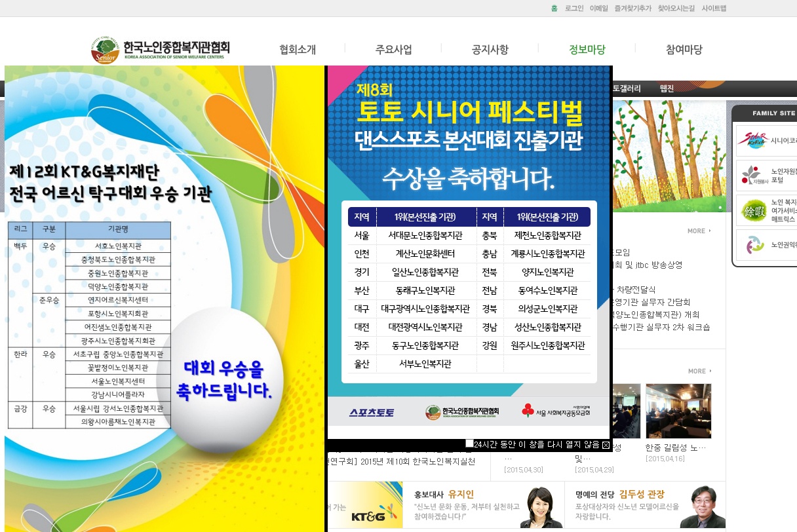Select the 포토갤러리 submenu item
This screenshot has height=532, width=797.
pyautogui.click(x=627, y=88)
